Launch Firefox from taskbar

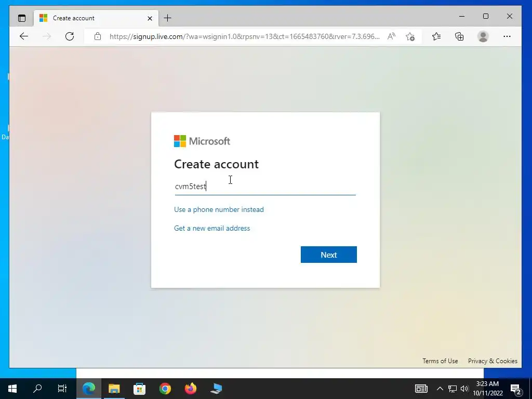coord(190,389)
